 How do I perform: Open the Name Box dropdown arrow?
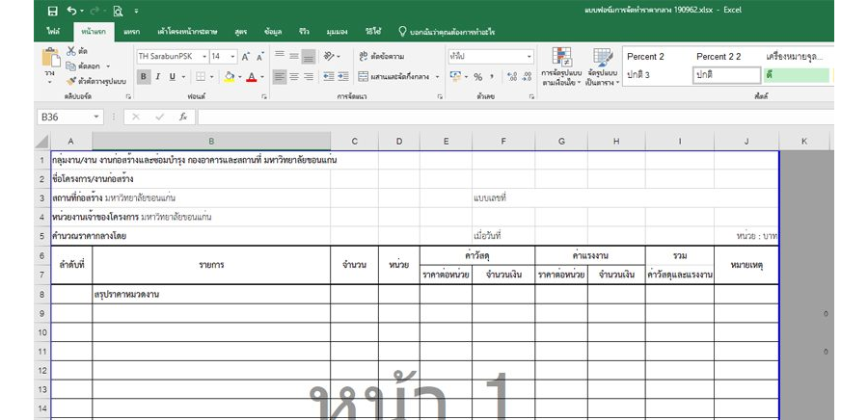(96, 118)
